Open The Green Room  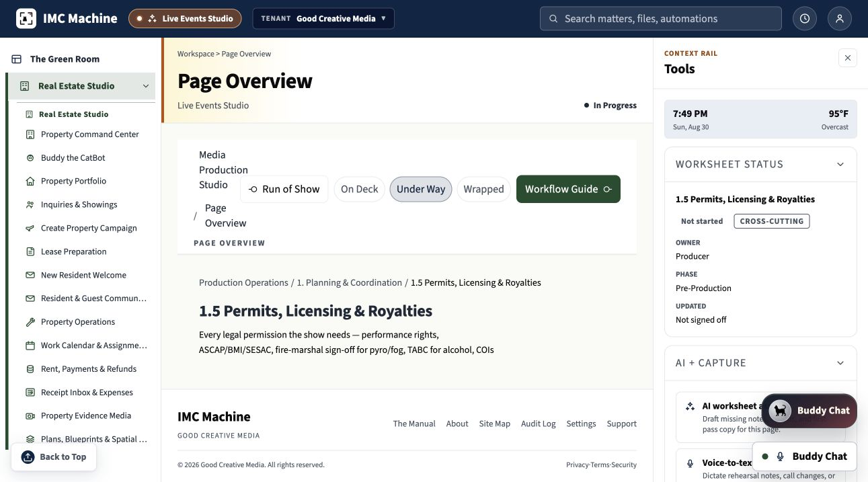coord(65,59)
